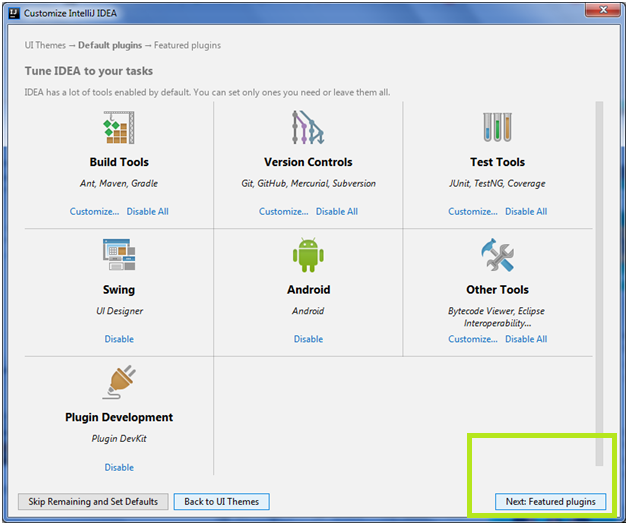Click the Test Tools test-tubes icon
The image size is (628, 525).
click(497, 127)
